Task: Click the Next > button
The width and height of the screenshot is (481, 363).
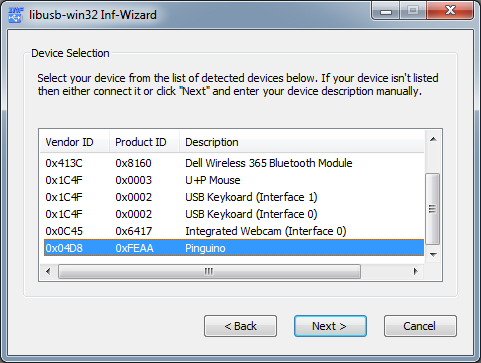Action: (330, 326)
